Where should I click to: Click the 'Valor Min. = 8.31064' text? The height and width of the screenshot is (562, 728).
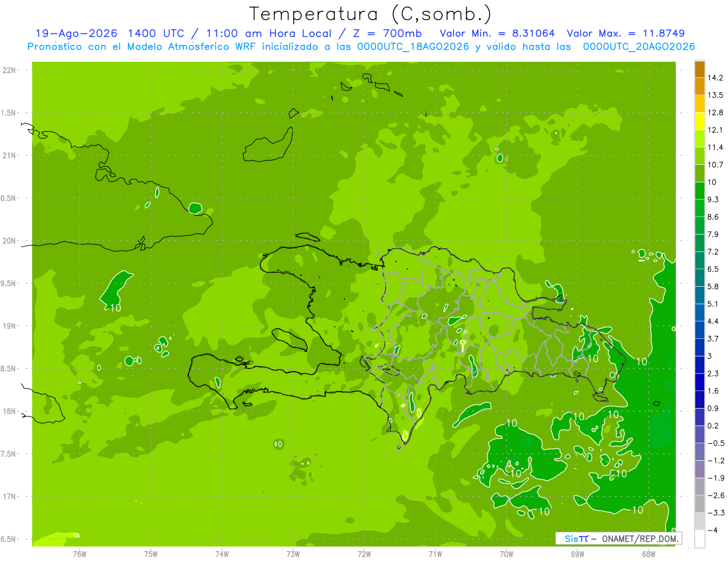click(x=497, y=33)
